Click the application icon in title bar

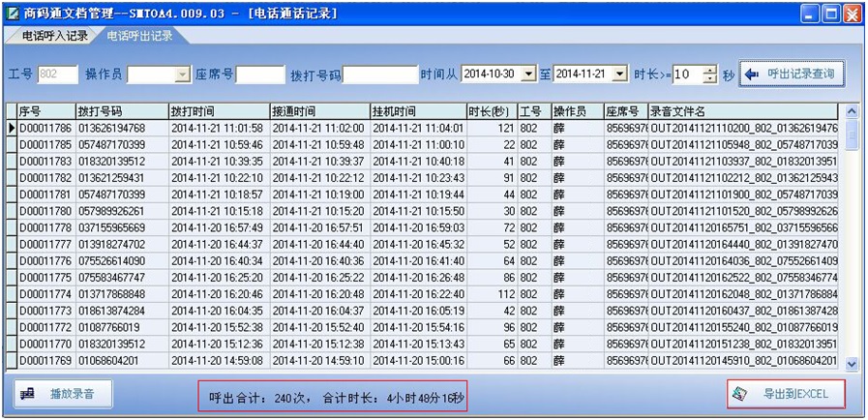(13, 13)
